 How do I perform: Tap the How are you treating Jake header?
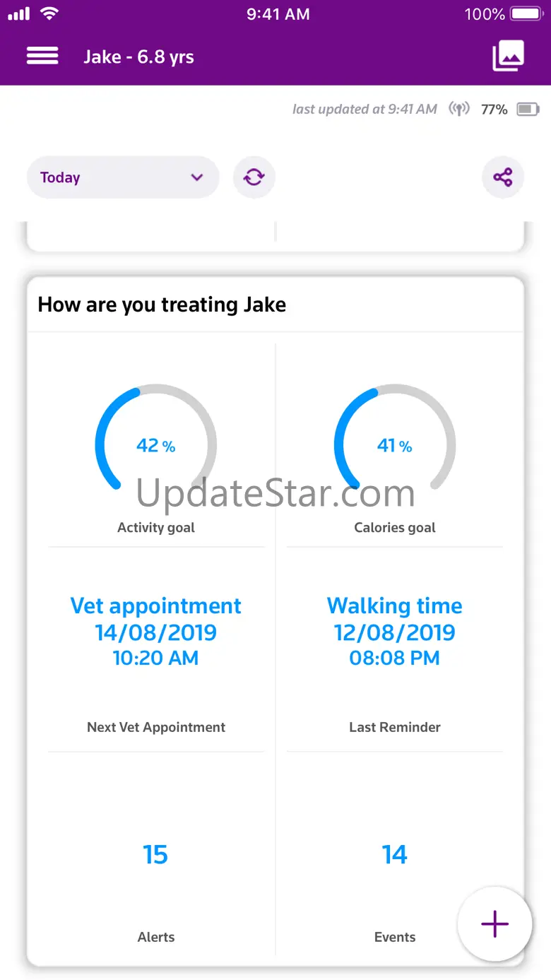click(x=162, y=305)
